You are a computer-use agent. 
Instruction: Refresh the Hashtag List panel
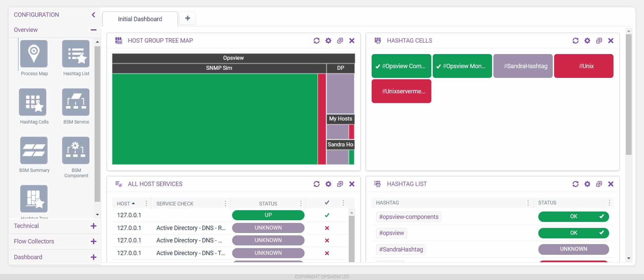(x=576, y=184)
